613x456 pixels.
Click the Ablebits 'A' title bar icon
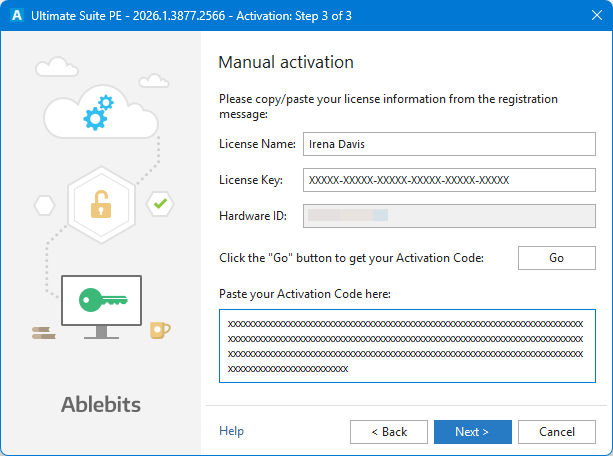(17, 15)
